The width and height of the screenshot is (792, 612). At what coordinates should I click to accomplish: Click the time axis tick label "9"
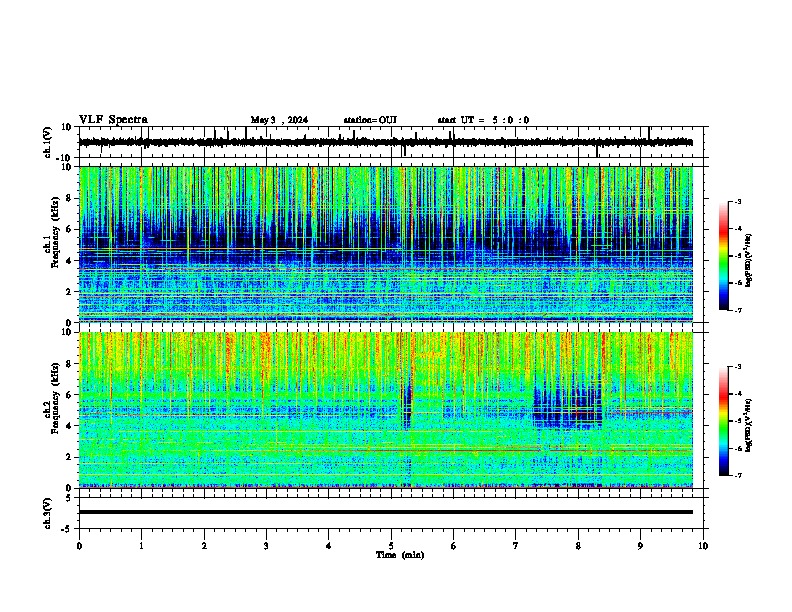[640, 546]
